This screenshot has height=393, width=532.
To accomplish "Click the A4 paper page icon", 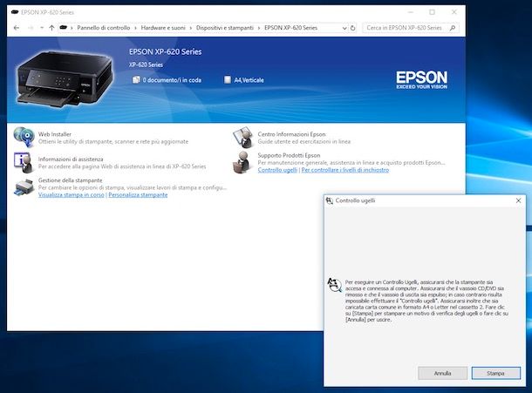I will tap(228, 80).
